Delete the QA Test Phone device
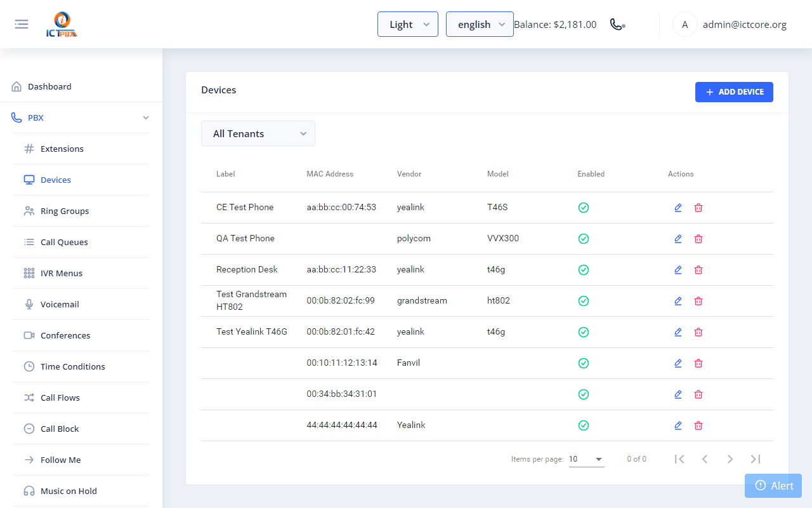 click(698, 239)
